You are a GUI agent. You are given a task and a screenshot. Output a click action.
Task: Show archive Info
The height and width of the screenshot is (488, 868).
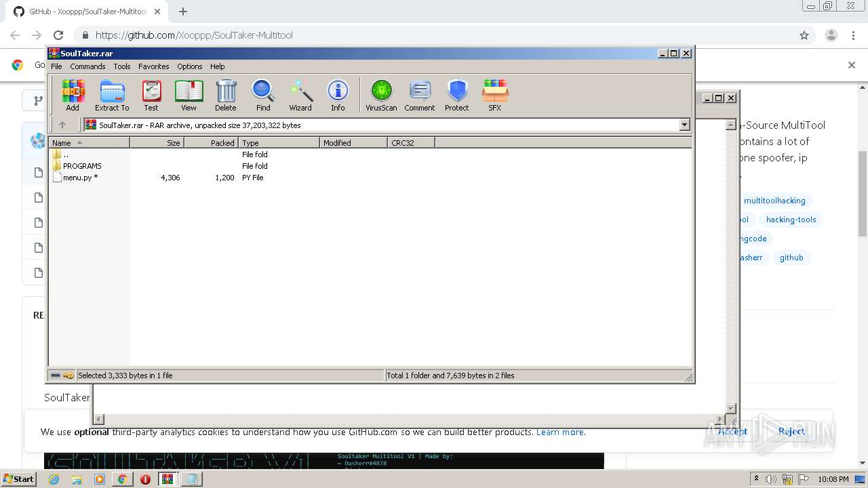click(x=338, y=95)
